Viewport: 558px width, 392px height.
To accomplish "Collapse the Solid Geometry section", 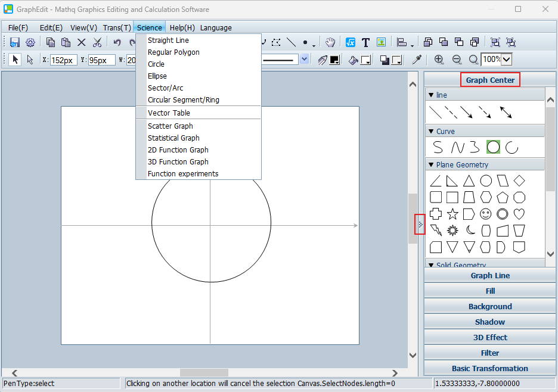I will tap(431, 265).
